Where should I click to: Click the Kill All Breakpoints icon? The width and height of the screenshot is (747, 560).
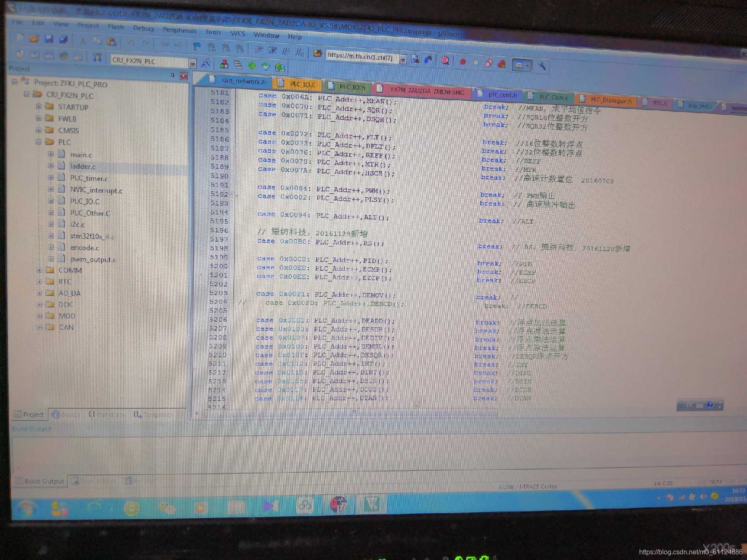point(502,64)
